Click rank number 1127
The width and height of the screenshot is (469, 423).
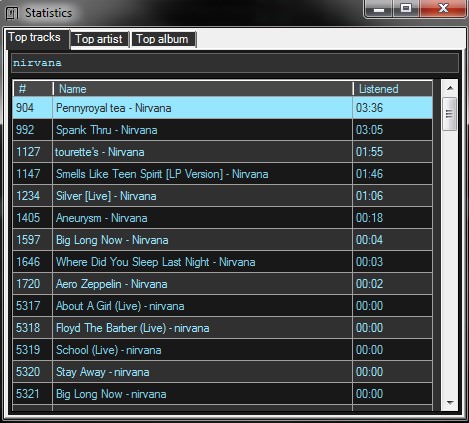click(28, 152)
